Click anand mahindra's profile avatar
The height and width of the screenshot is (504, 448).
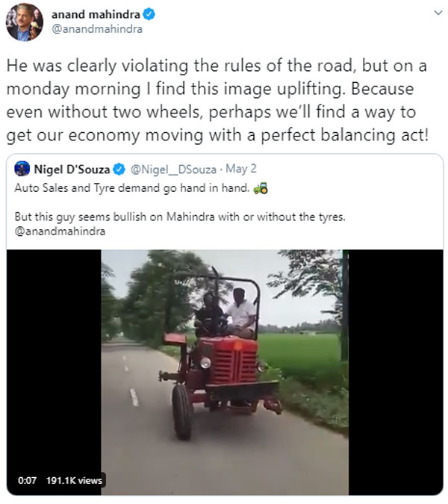pyautogui.click(x=25, y=22)
